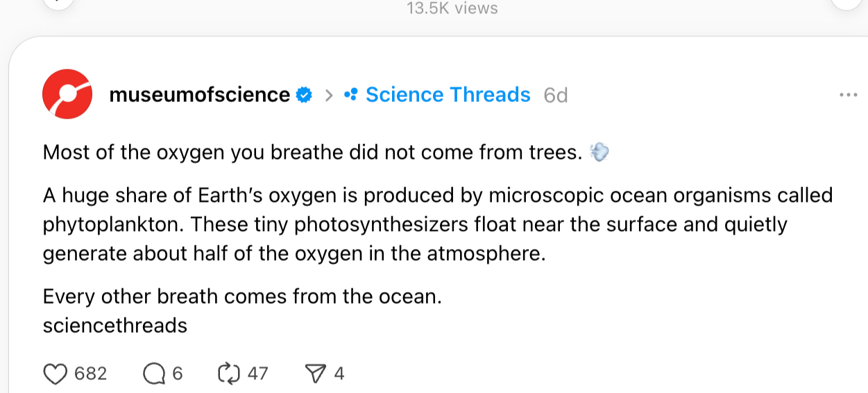
Task: Open the museumofscience profile via the username
Action: point(199,95)
